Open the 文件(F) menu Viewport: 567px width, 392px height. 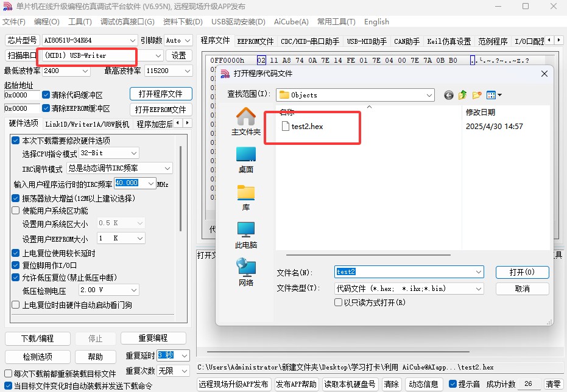point(14,22)
